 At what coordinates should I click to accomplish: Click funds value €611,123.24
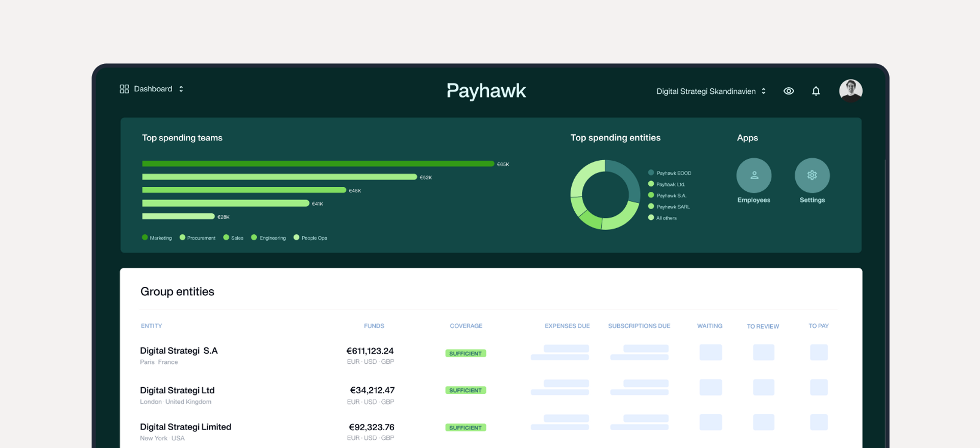pos(370,351)
